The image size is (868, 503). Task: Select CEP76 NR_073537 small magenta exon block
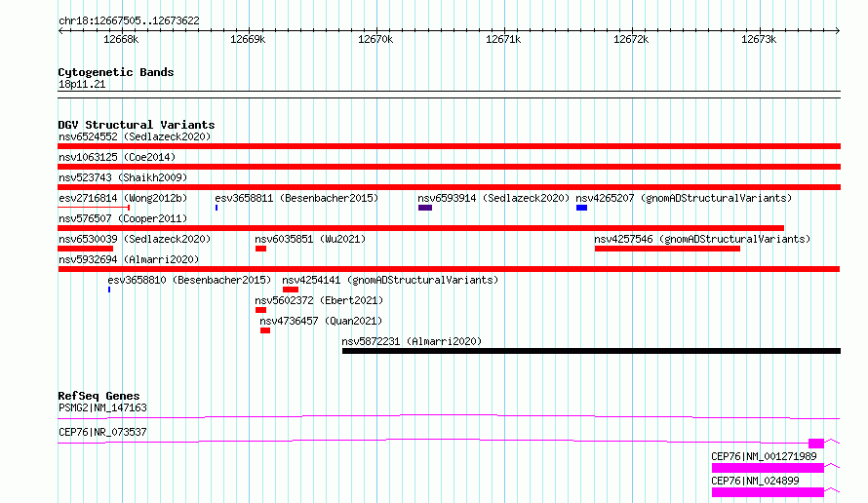coord(816,444)
